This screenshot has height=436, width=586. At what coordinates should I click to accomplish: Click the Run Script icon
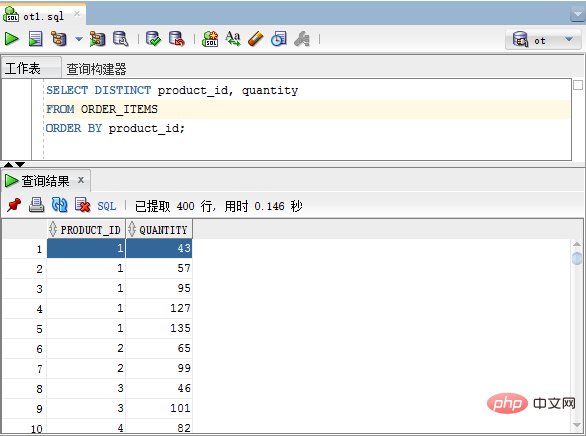click(x=36, y=39)
